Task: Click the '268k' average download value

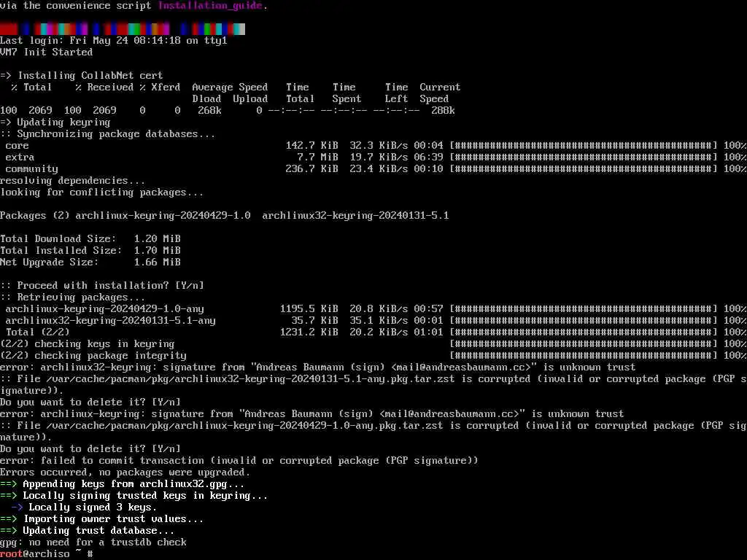Action: pos(209,111)
